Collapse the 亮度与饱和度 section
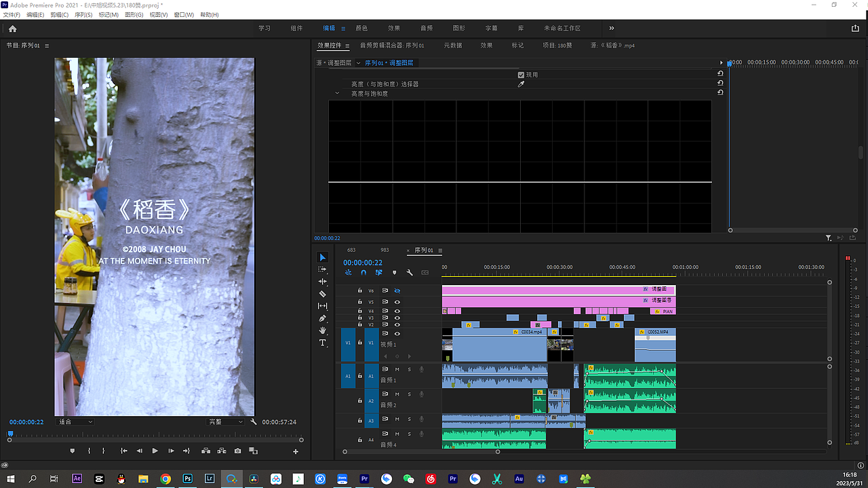This screenshot has height=488, width=868. coord(337,94)
